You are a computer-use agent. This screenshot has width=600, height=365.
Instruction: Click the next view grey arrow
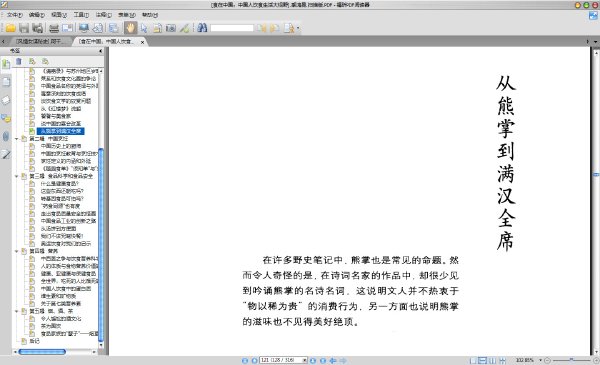coord(343,360)
